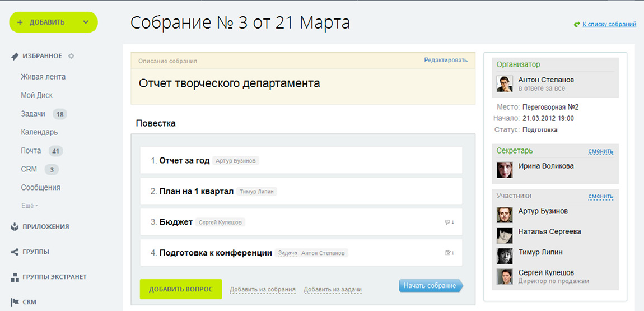Screen dimensions: 644x311
Task: Click the Переговорная №2 location value
Action: click(550, 107)
